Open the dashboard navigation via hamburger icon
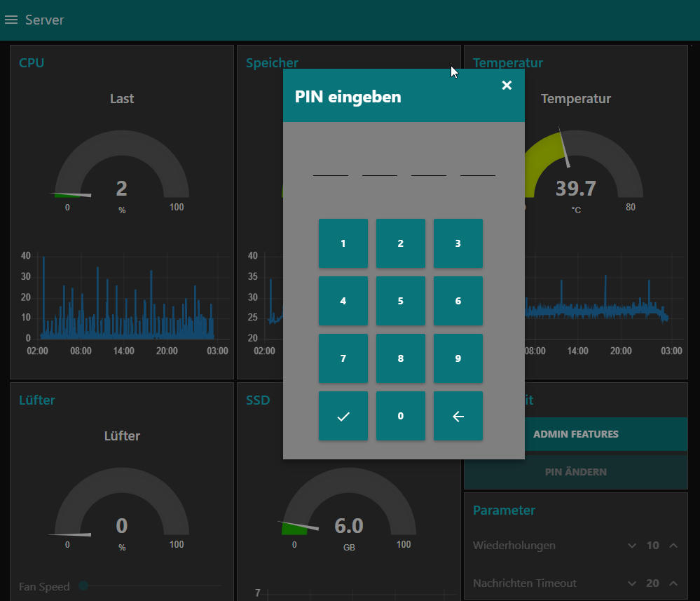700x601 pixels. click(11, 20)
